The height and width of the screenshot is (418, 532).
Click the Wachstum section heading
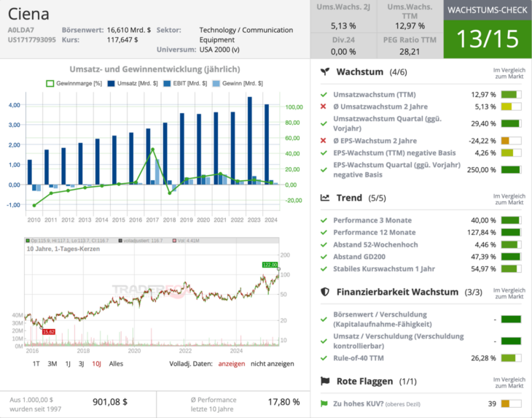pos(359,71)
